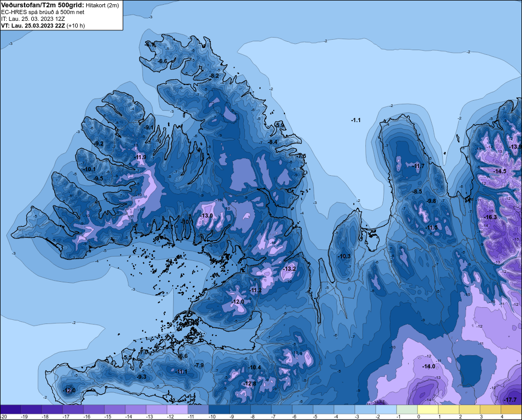Click the -7.5 temperature label
Viewport: 522px width, 420px height.
[x=301, y=156]
